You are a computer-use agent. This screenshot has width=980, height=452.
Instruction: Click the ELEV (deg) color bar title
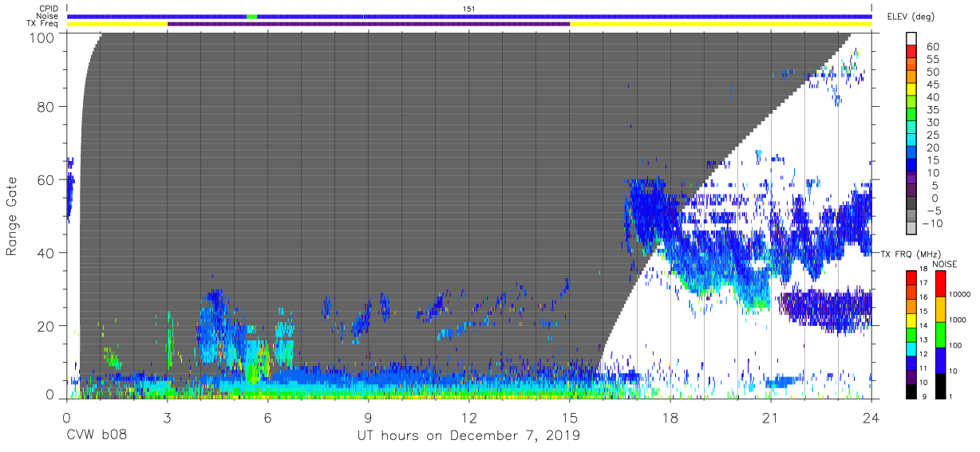tap(913, 16)
